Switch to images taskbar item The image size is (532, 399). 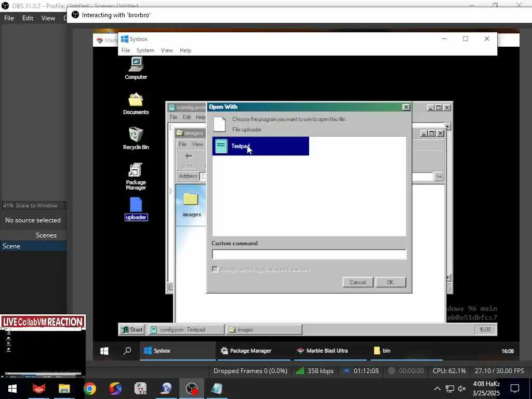264,329
